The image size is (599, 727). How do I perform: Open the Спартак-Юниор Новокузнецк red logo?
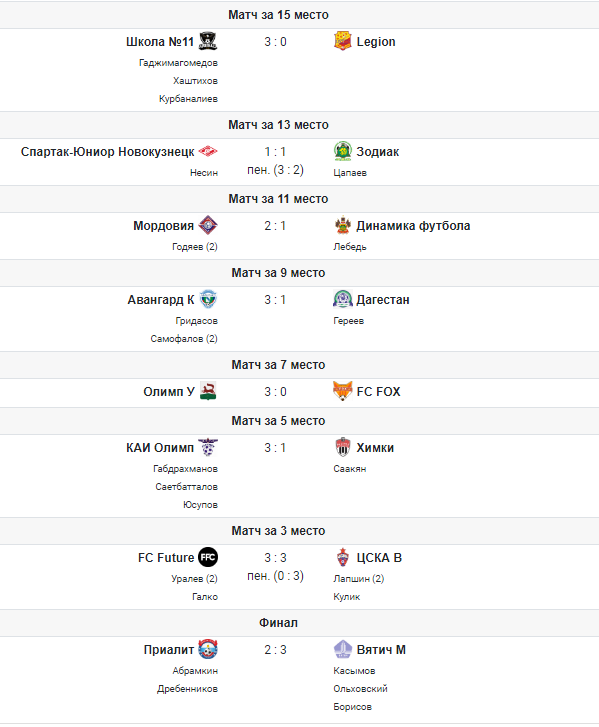pyautogui.click(x=208, y=151)
